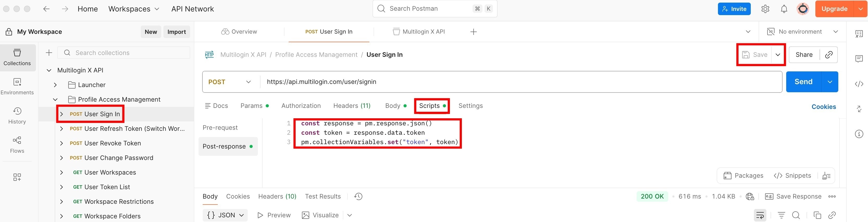The width and height of the screenshot is (868, 222).
Task: Focus the Search collections field
Action: tap(124, 53)
